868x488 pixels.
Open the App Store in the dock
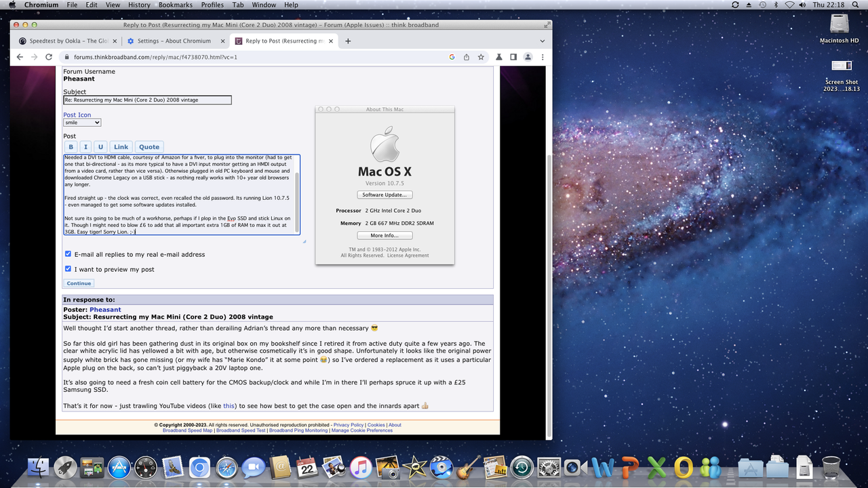coord(119,467)
